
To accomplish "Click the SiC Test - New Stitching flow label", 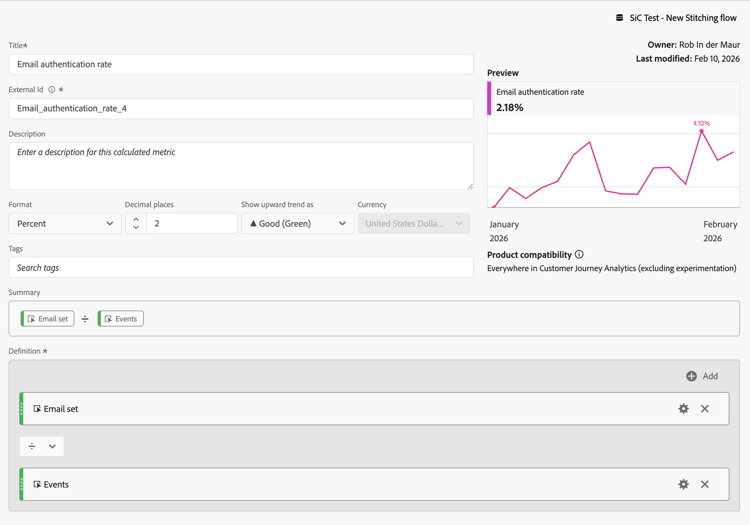I will [x=683, y=18].
